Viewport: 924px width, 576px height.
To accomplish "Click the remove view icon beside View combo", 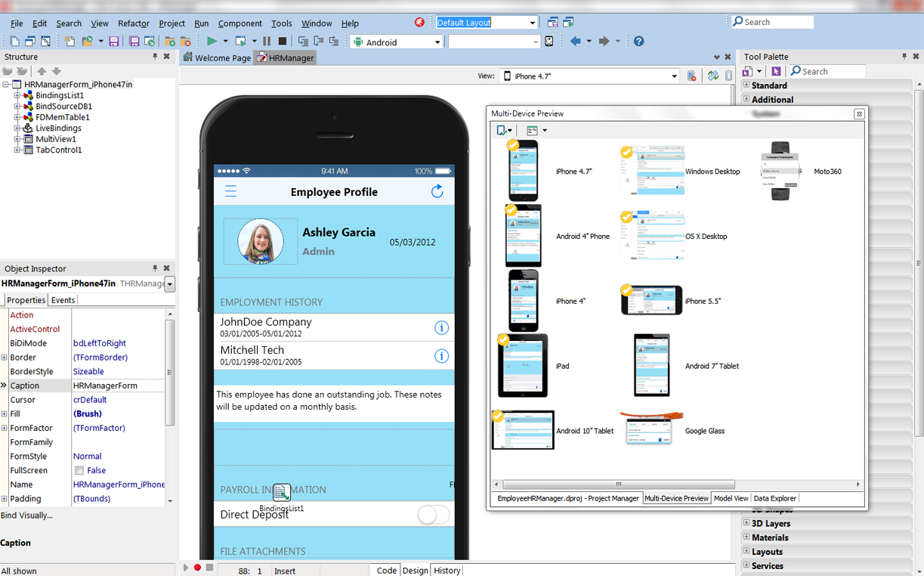I will tap(691, 76).
